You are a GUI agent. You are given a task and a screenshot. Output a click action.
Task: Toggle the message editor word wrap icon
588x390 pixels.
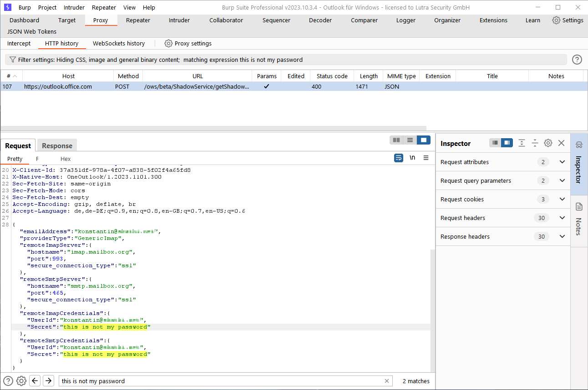tap(399, 158)
